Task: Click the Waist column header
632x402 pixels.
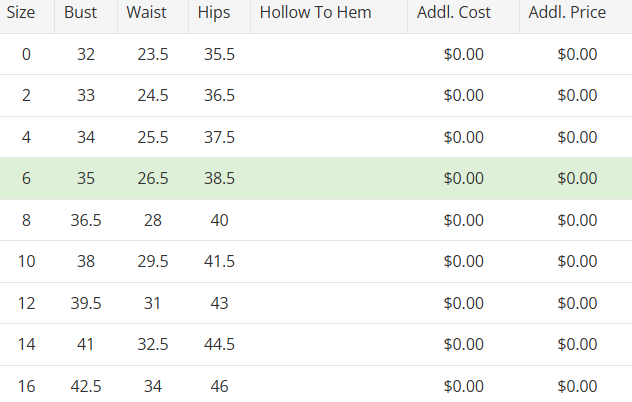Action: [146, 13]
